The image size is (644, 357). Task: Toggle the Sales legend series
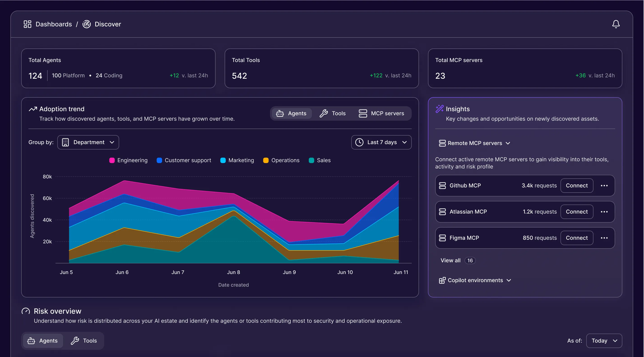point(320,160)
